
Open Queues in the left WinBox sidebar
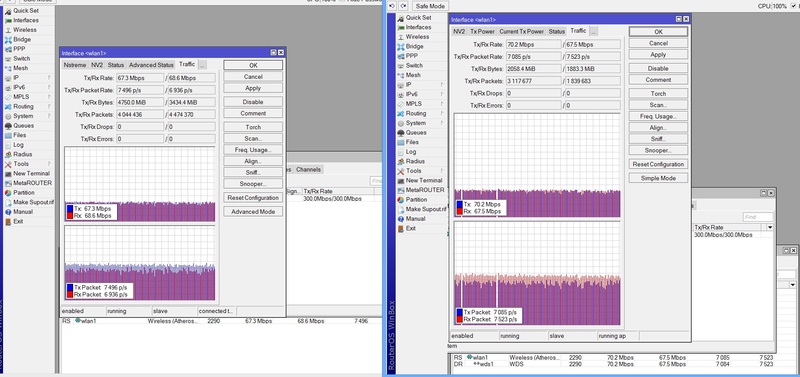[x=23, y=125]
